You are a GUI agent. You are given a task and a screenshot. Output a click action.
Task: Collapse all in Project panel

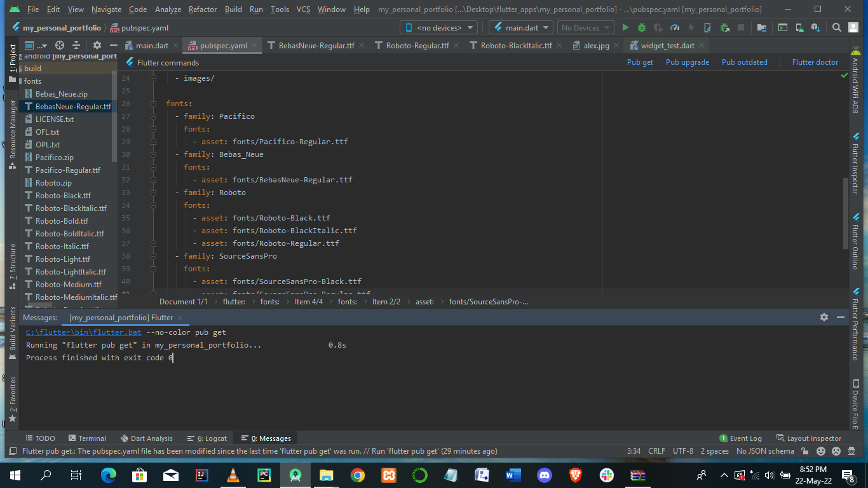tap(76, 45)
